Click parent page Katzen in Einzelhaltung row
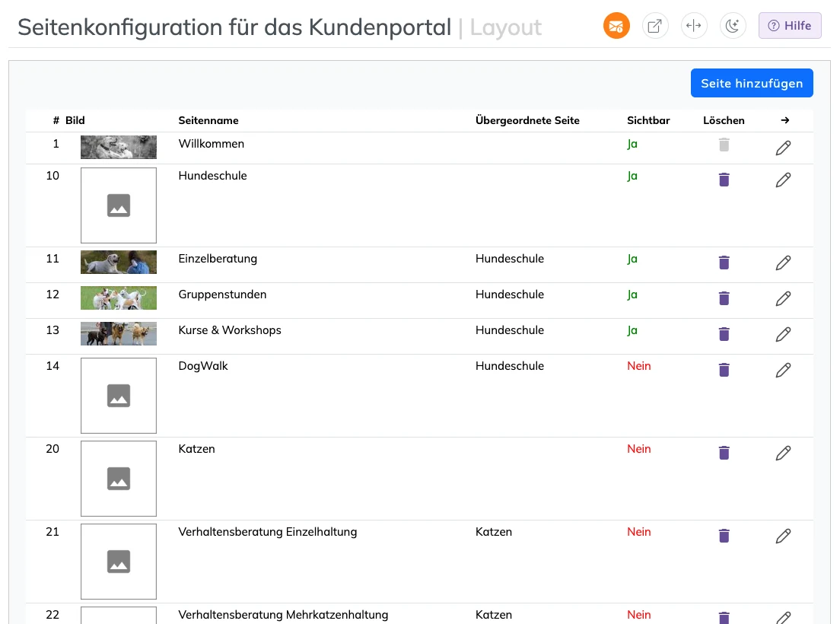Viewport: 840px width, 624px height. coord(493,533)
